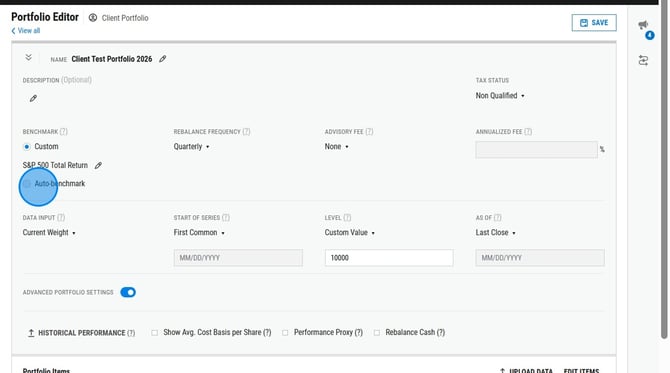Click the Start of Series date field
This screenshot has width=670, height=373.
coord(238,258)
